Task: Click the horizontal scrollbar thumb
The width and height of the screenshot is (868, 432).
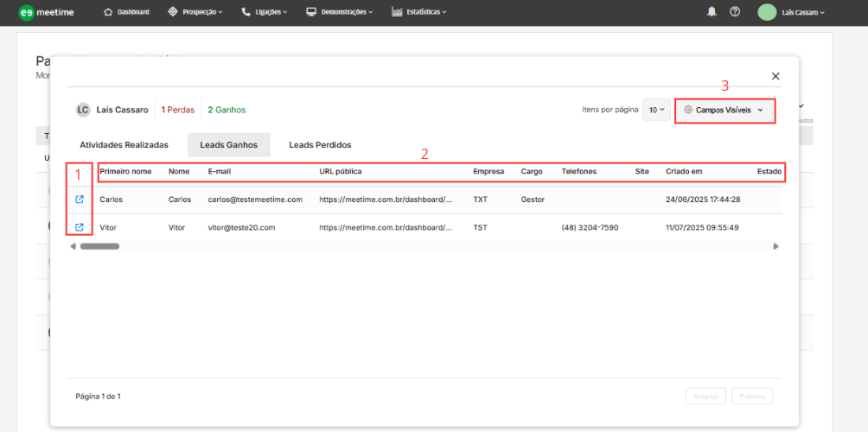Action: pyautogui.click(x=99, y=246)
